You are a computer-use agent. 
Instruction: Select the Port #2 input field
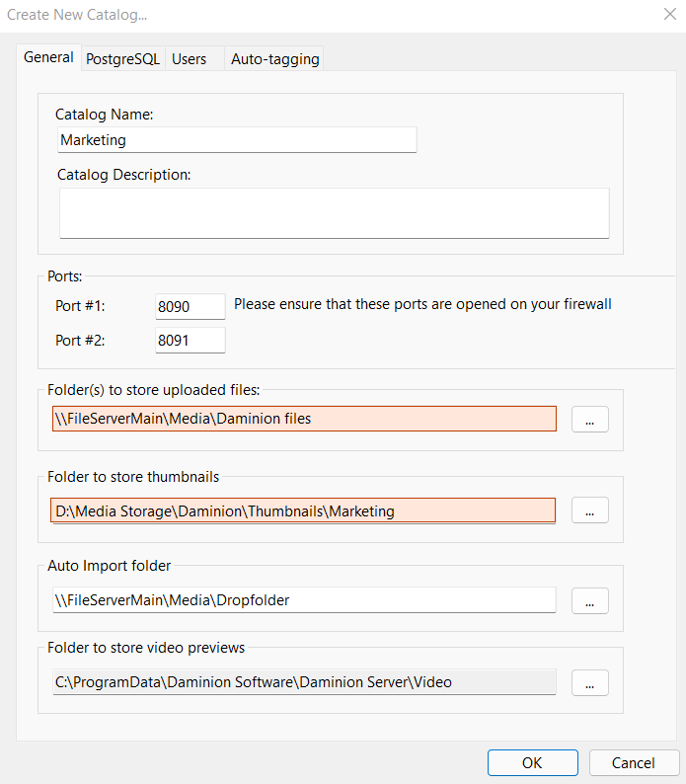(x=191, y=341)
